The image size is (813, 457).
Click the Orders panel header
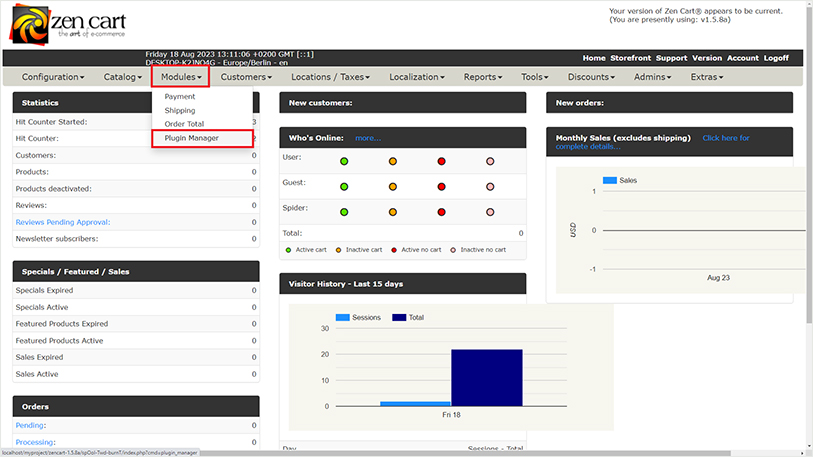click(x=136, y=406)
